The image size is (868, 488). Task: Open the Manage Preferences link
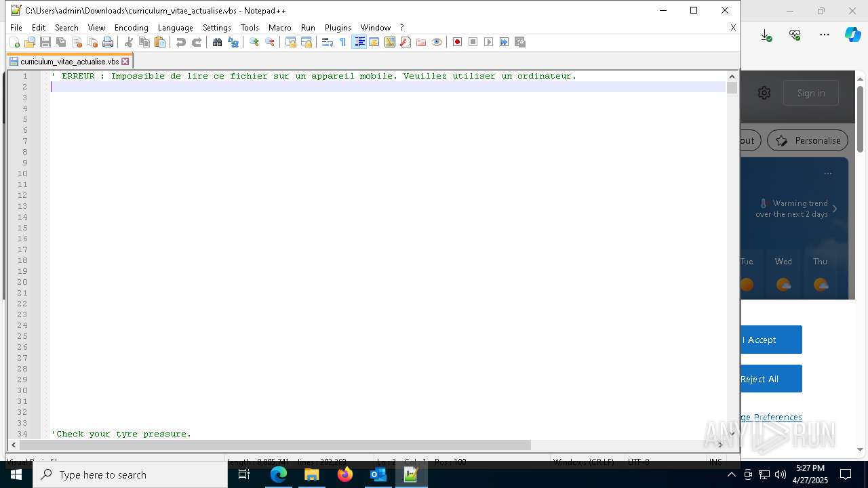click(772, 417)
